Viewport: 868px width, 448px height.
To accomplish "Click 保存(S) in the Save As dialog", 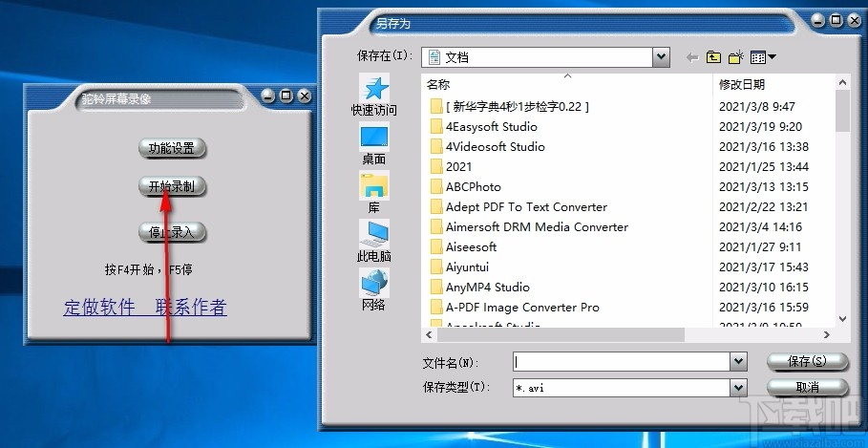I will click(807, 362).
